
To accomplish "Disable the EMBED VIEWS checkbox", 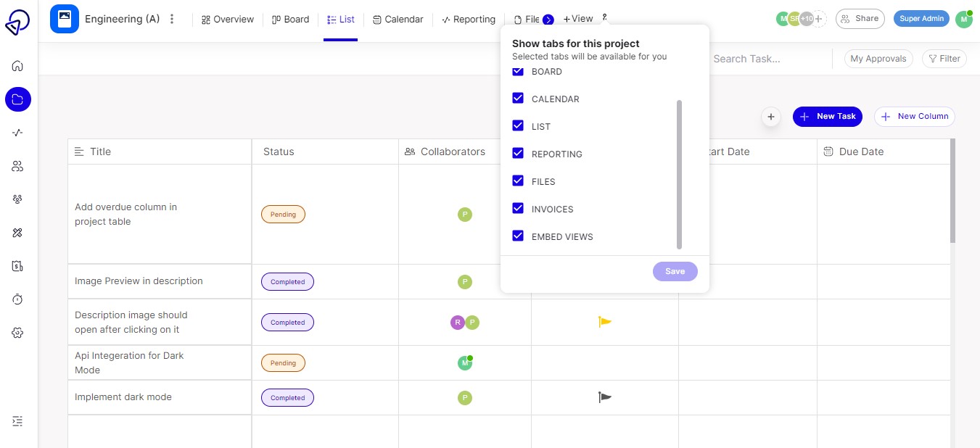I will point(518,236).
